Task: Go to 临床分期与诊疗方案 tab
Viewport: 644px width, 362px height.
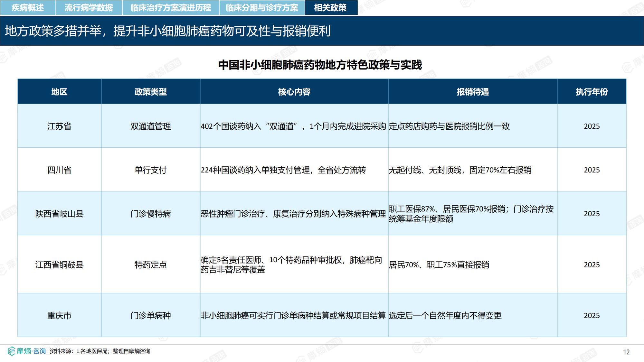Action: [x=262, y=8]
